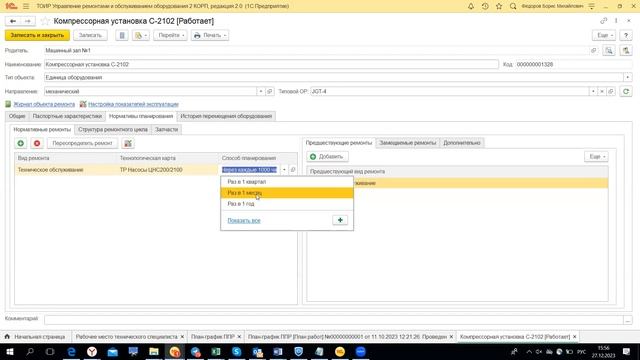Image resolution: width=640 pixels, height=360 pixels.
Task: Click Записать и закрыть button
Action: pyautogui.click(x=37, y=36)
